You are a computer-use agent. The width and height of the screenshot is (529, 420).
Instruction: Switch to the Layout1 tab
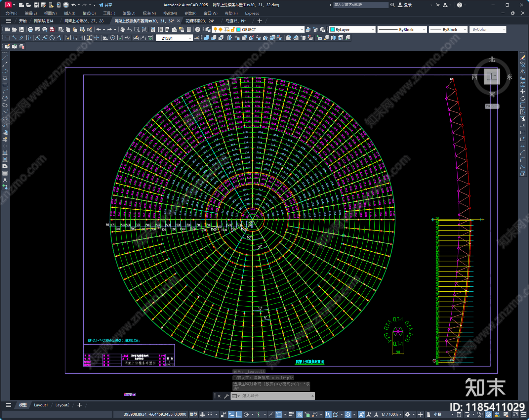click(x=41, y=405)
